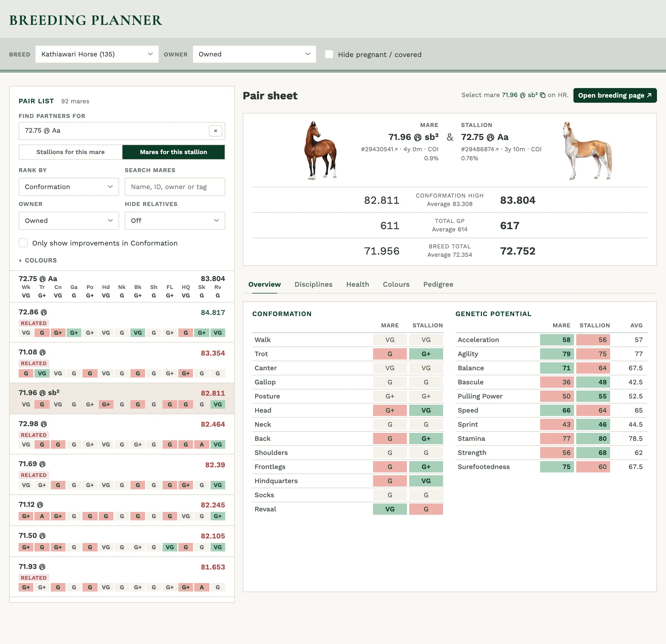Image resolution: width=666 pixels, height=644 pixels.
Task: Open pair list Owner dropdown
Action: tap(69, 221)
